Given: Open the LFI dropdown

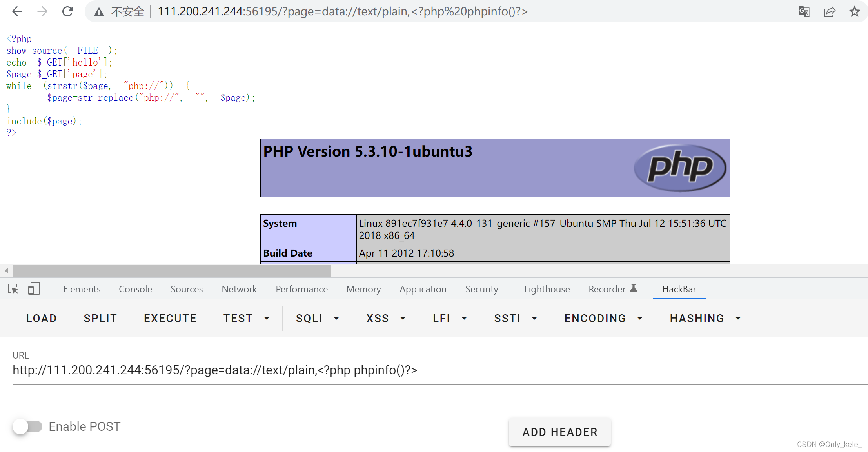Looking at the screenshot, I should 450,318.
